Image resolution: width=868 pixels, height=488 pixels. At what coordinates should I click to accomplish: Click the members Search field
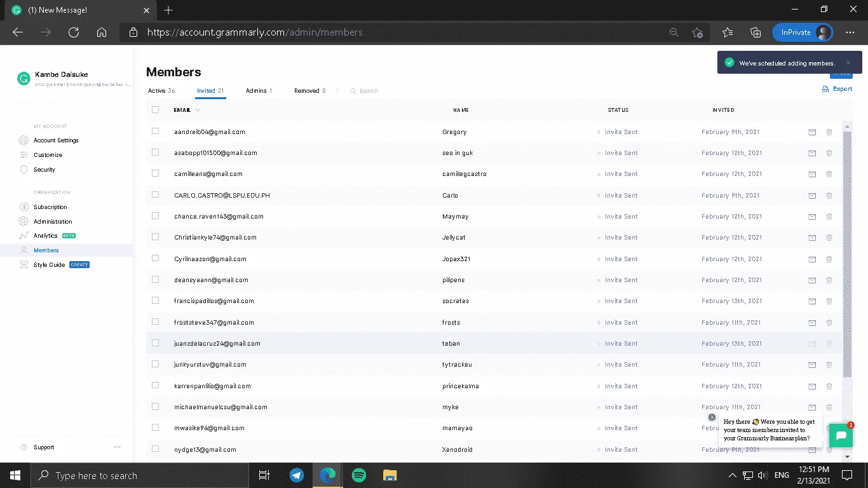369,91
